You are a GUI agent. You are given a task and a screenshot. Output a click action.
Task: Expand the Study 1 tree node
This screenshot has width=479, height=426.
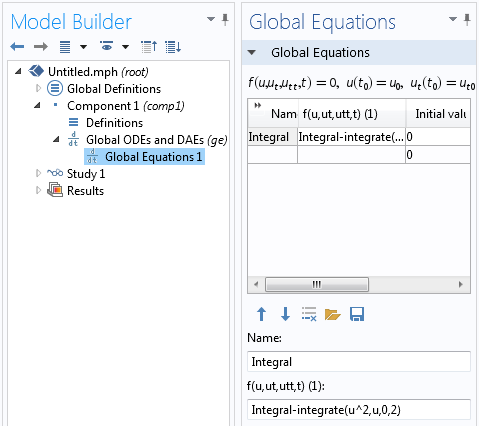pyautogui.click(x=38, y=173)
